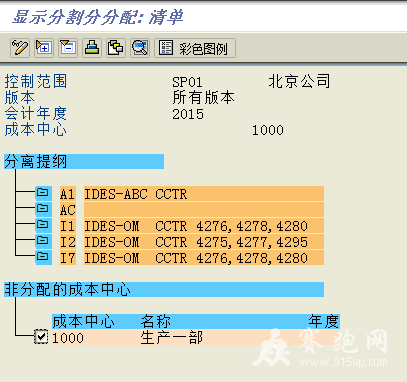Click the collapse subtree toolbar icon
Viewport: 407px width, 382px height.
68,48
